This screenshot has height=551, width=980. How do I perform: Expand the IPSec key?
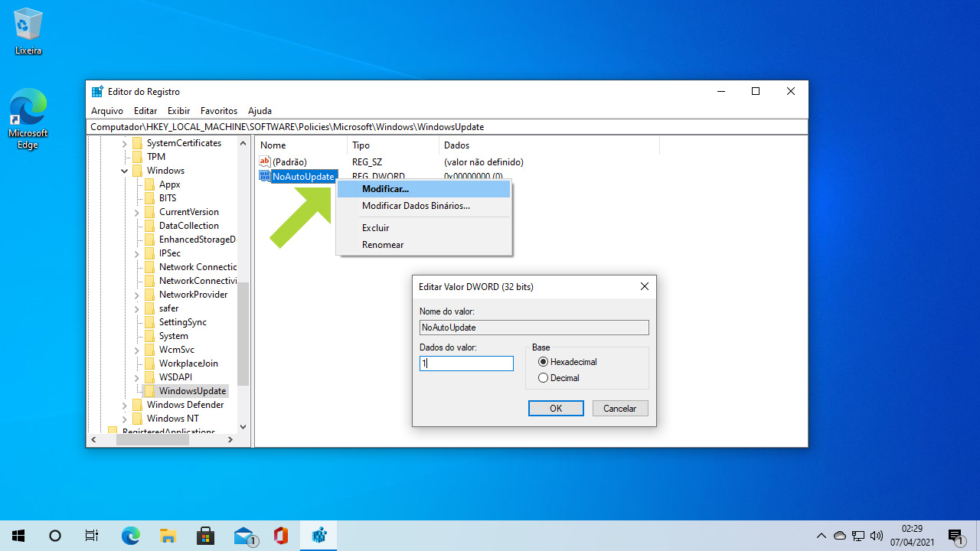[137, 253]
